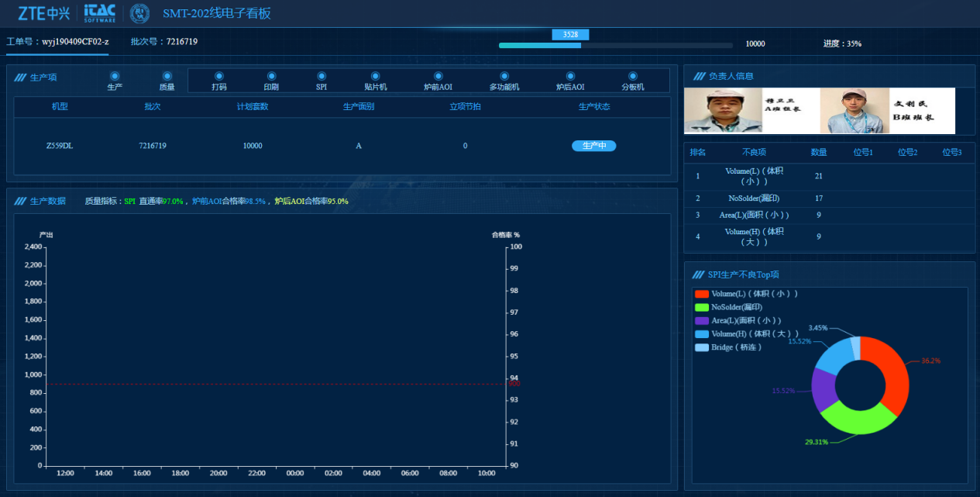980x497 pixels.
Task: Select the 生产 radio button
Action: (x=115, y=76)
